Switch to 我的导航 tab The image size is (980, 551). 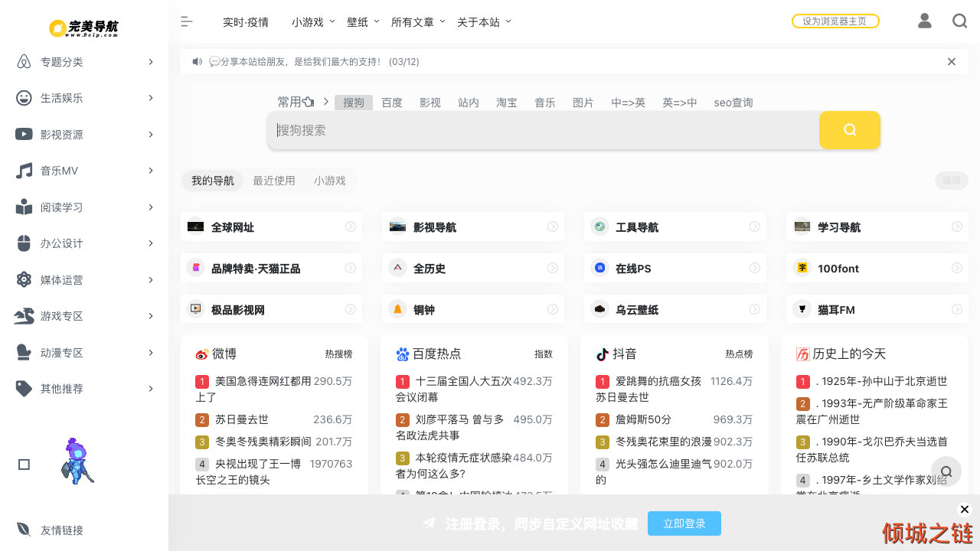(x=213, y=181)
